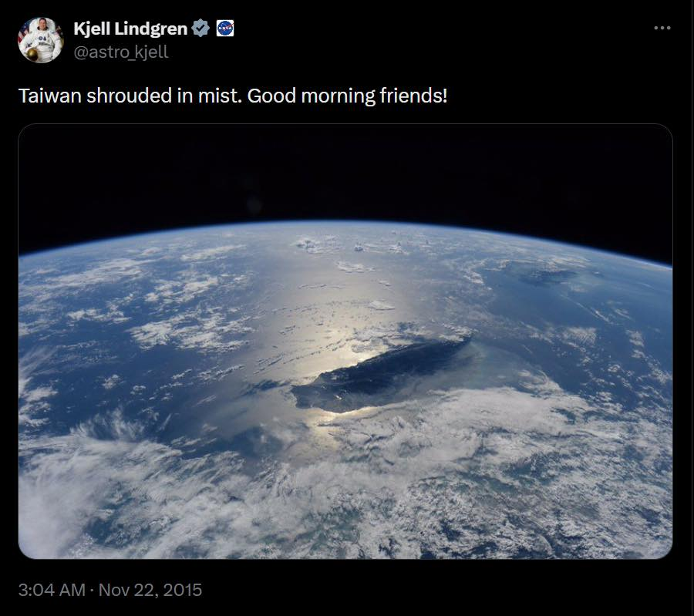Select the tweet text about Taiwan mist
This screenshot has width=694, height=616.
[233, 96]
